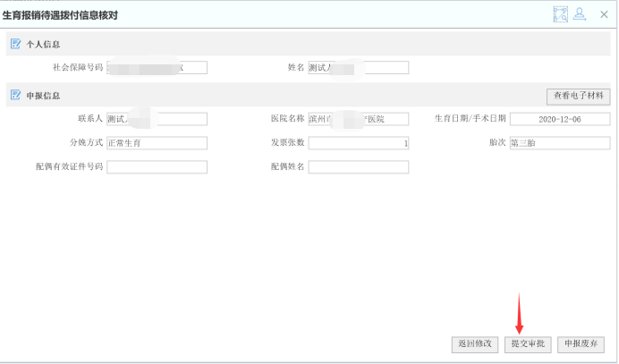The width and height of the screenshot is (619, 364).
Task: Click the process flow diagram icon
Action: pyautogui.click(x=561, y=13)
